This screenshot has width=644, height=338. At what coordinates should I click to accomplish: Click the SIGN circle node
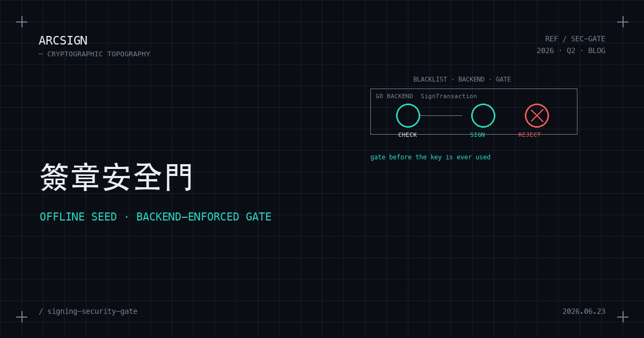pyautogui.click(x=483, y=115)
